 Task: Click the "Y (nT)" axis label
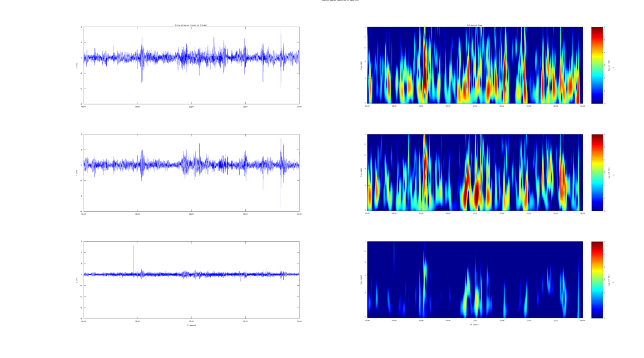77,173
